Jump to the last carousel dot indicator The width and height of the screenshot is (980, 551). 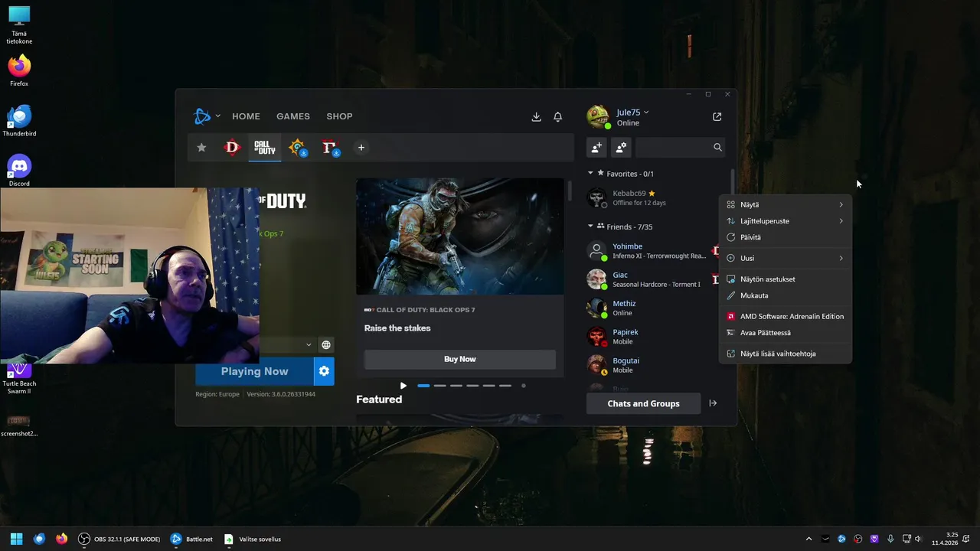(523, 386)
